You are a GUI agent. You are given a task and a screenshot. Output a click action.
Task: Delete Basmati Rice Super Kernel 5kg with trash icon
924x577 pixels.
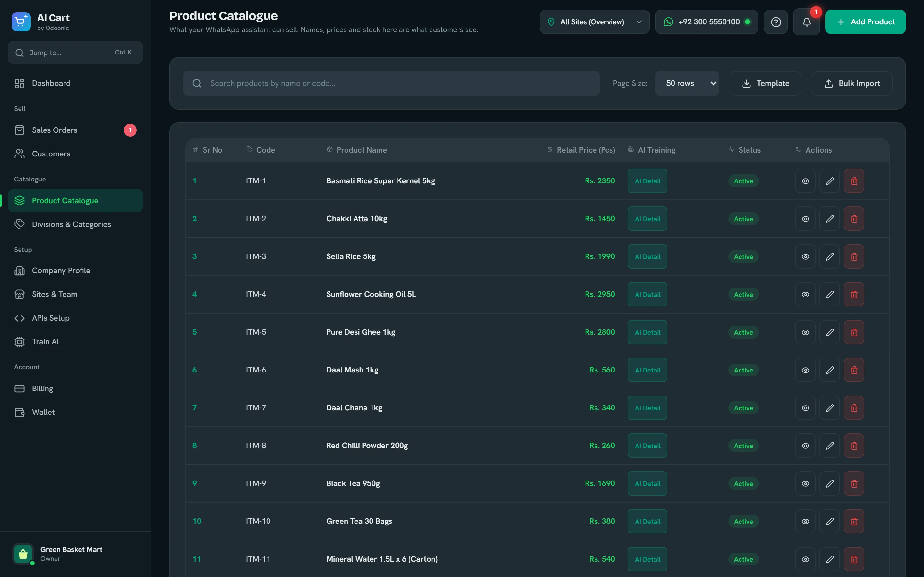(854, 181)
